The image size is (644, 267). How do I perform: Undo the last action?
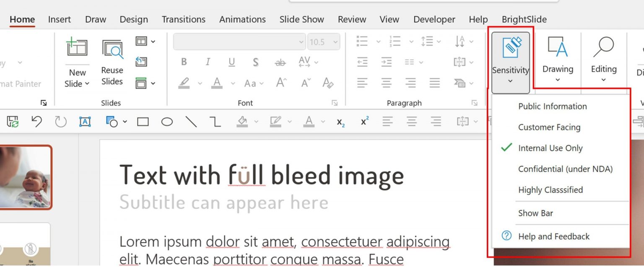coord(36,121)
